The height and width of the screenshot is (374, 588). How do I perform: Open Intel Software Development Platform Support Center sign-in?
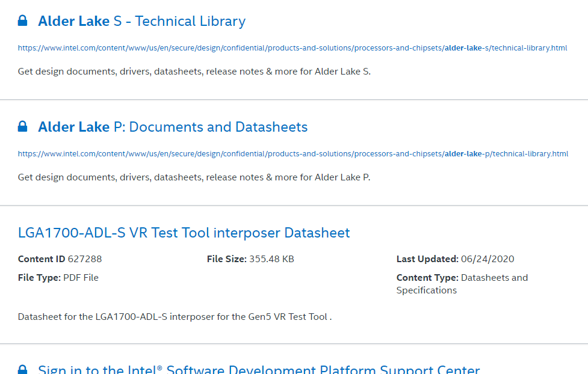pos(258,369)
